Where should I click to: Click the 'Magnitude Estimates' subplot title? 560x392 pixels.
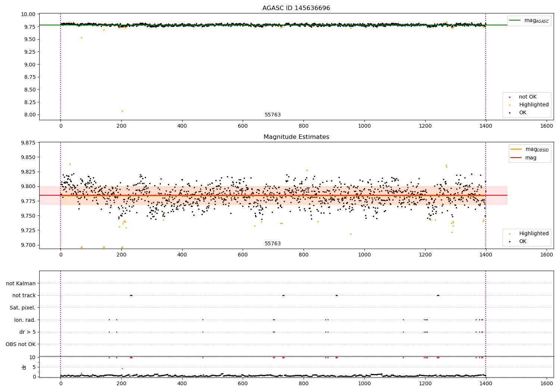coord(296,137)
